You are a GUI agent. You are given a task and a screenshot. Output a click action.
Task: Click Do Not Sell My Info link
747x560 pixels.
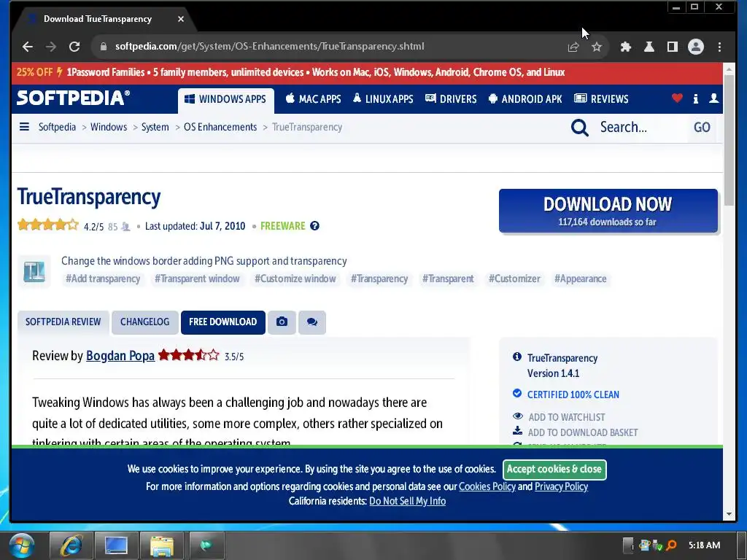[x=407, y=502]
